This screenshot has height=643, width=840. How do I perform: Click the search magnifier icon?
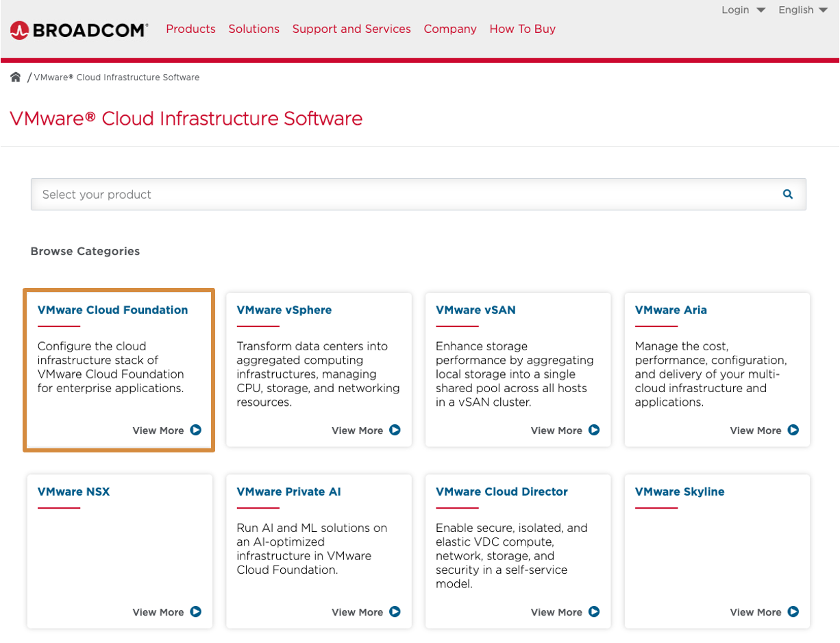(x=787, y=194)
